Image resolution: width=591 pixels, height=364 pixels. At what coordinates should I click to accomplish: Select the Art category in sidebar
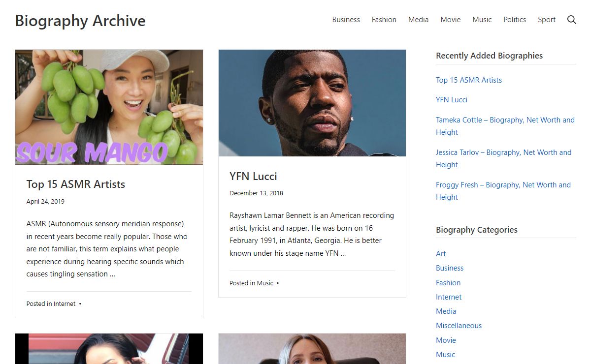click(441, 254)
